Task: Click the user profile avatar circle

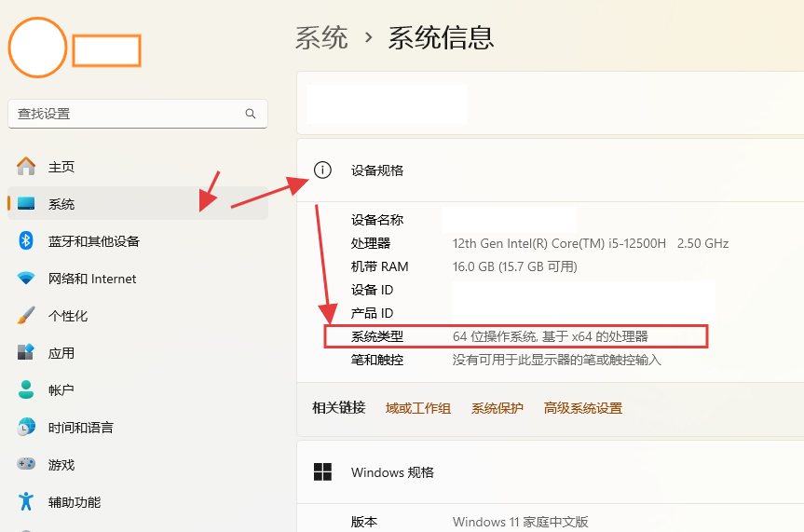Action: pos(37,48)
